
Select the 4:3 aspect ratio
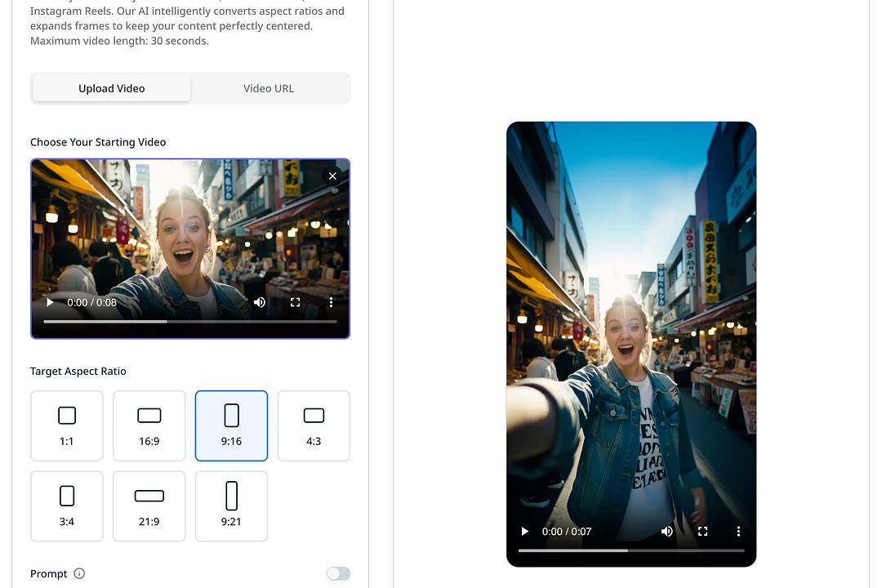coord(314,425)
